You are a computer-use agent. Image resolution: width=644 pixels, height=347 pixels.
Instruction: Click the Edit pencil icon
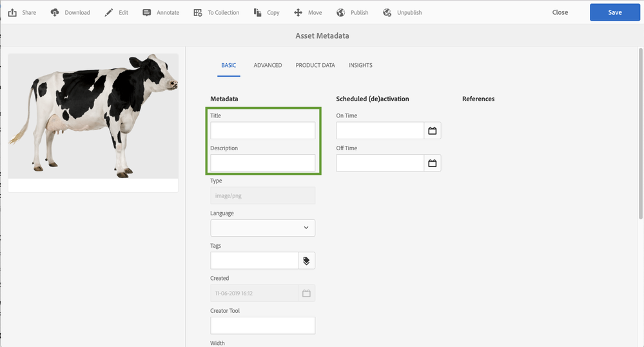109,12
